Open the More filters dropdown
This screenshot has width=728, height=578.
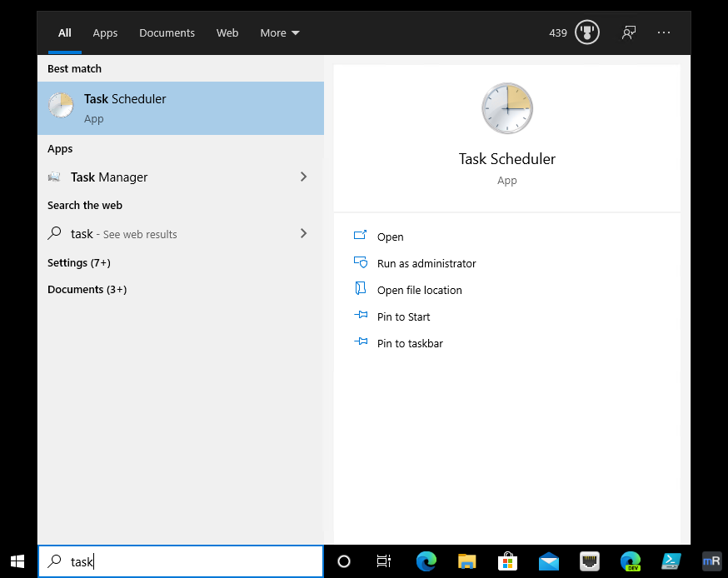pos(280,33)
